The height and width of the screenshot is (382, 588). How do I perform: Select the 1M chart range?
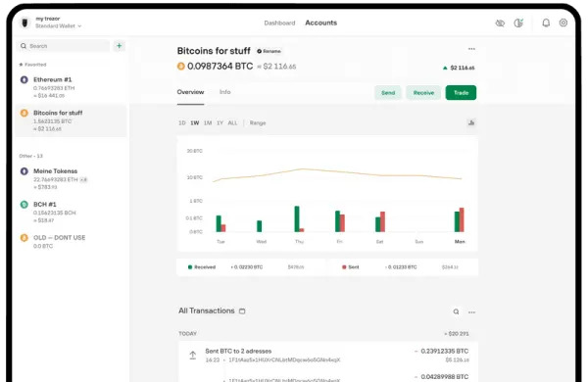pyautogui.click(x=208, y=123)
